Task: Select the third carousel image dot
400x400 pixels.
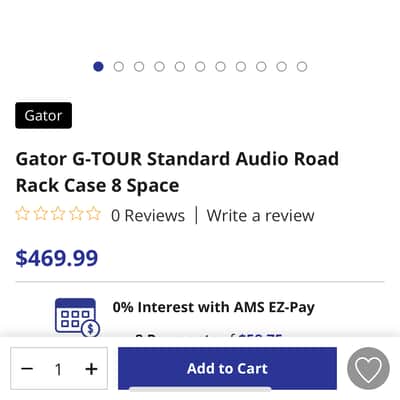Action: click(x=139, y=67)
